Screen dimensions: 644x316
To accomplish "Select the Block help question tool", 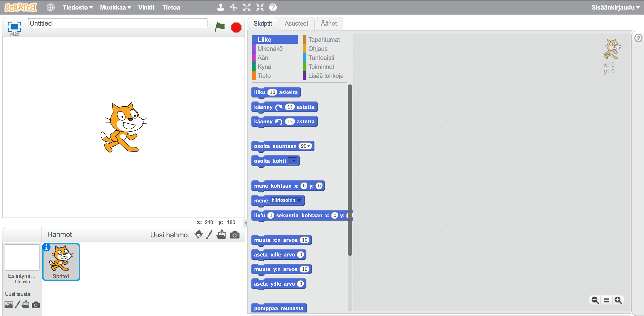I will pos(273,7).
